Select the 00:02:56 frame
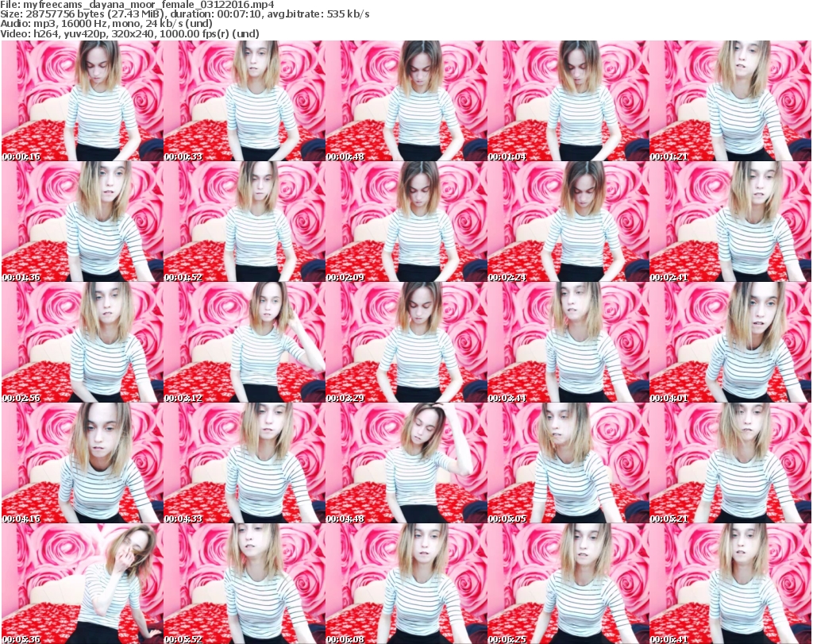The height and width of the screenshot is (644, 813). pyautogui.click(x=83, y=343)
